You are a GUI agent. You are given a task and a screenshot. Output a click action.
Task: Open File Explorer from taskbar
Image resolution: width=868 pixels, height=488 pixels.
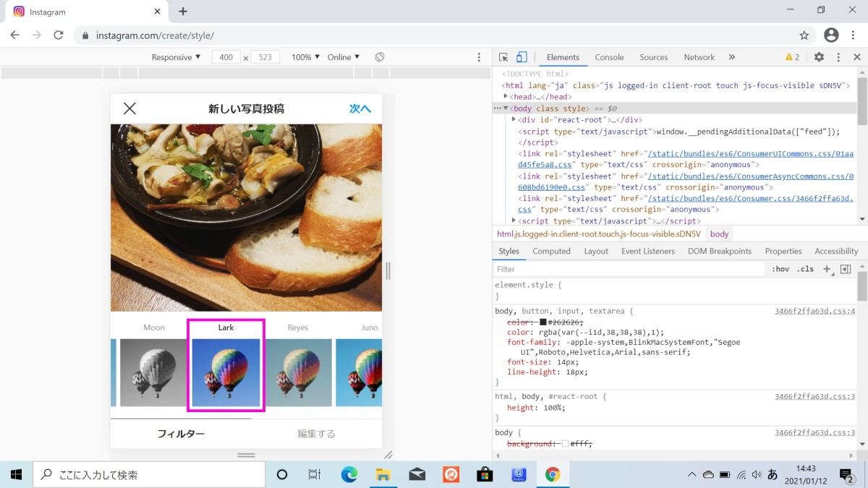point(383,474)
